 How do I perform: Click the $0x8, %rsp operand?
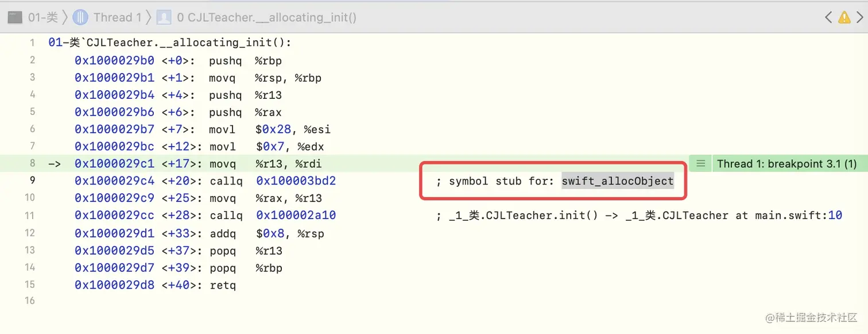(290, 233)
